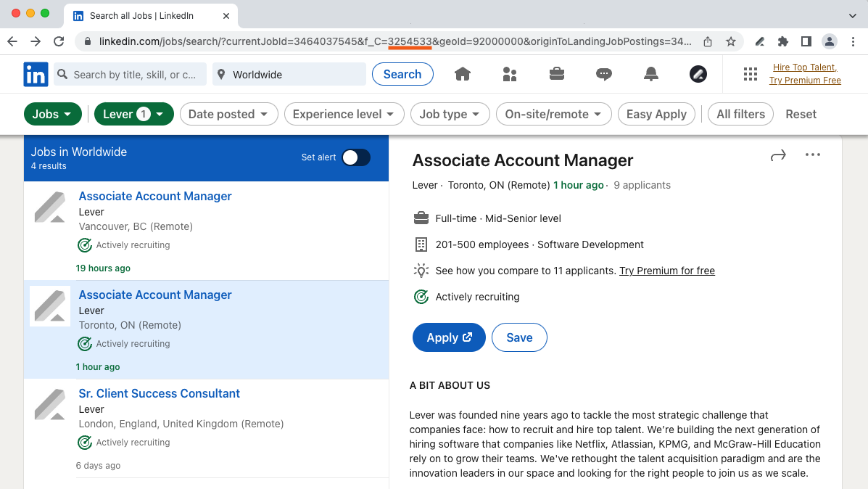868x489 pixels.
Task: Toggle the Easy Apply filter
Action: [x=656, y=114]
